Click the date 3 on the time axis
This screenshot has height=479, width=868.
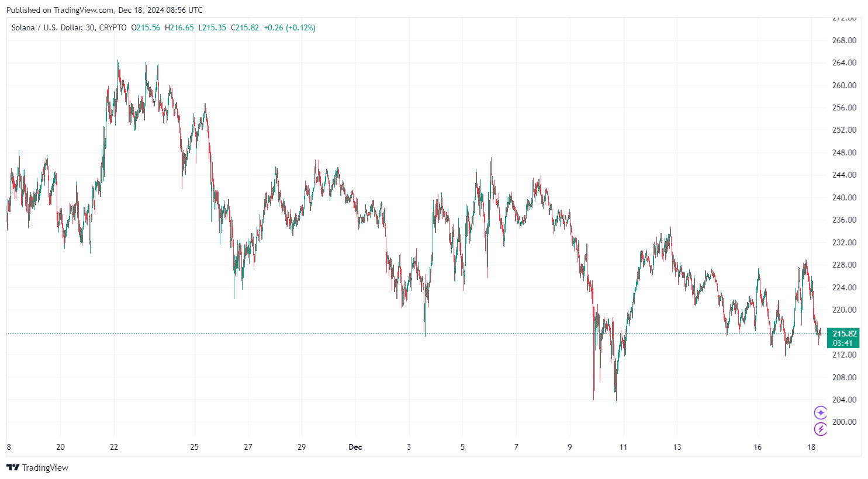[409, 447]
